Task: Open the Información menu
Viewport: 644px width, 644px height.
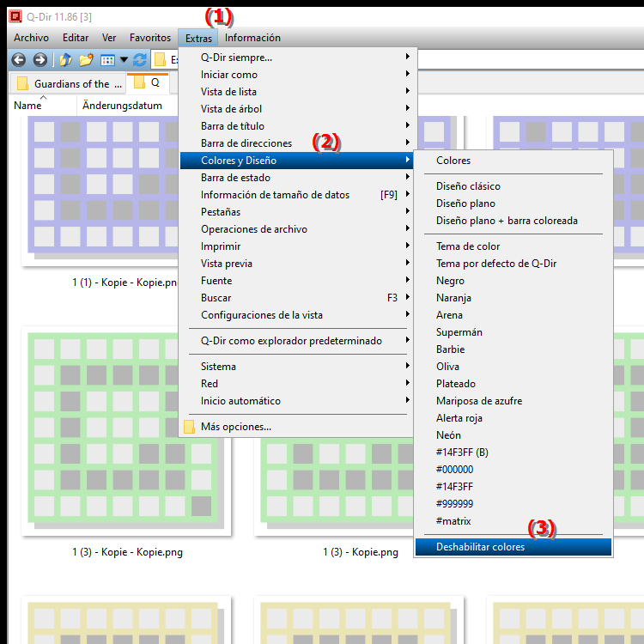Action: 252,38
